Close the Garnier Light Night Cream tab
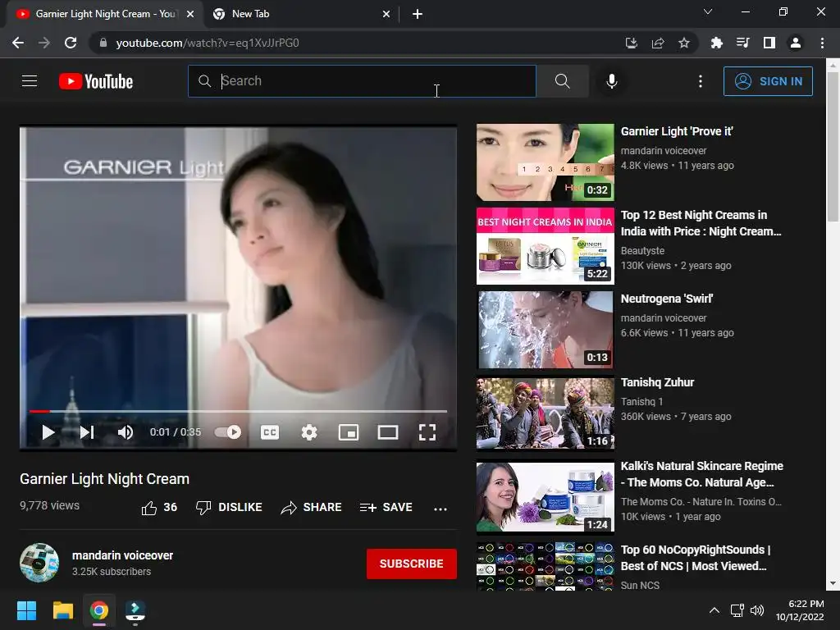 click(190, 14)
